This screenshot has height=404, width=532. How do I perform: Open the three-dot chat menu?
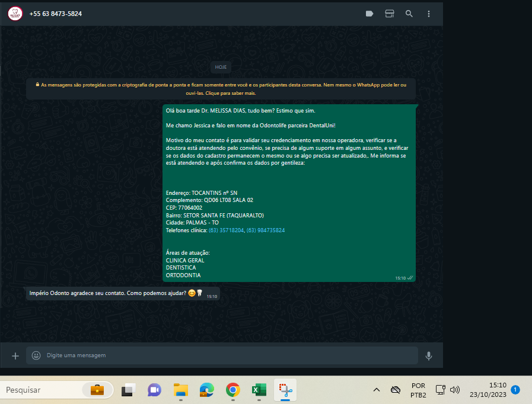pyautogui.click(x=429, y=14)
